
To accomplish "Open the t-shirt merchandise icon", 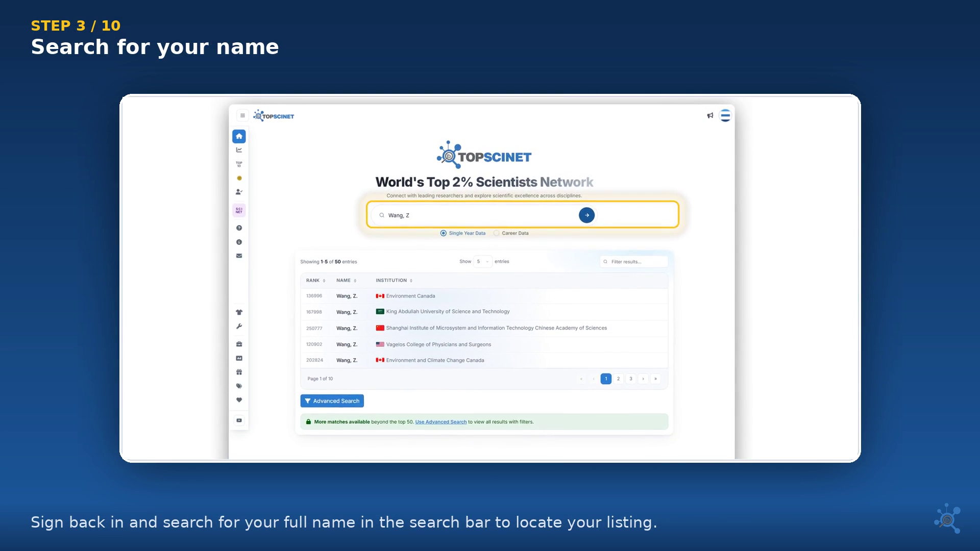I will [x=239, y=312].
